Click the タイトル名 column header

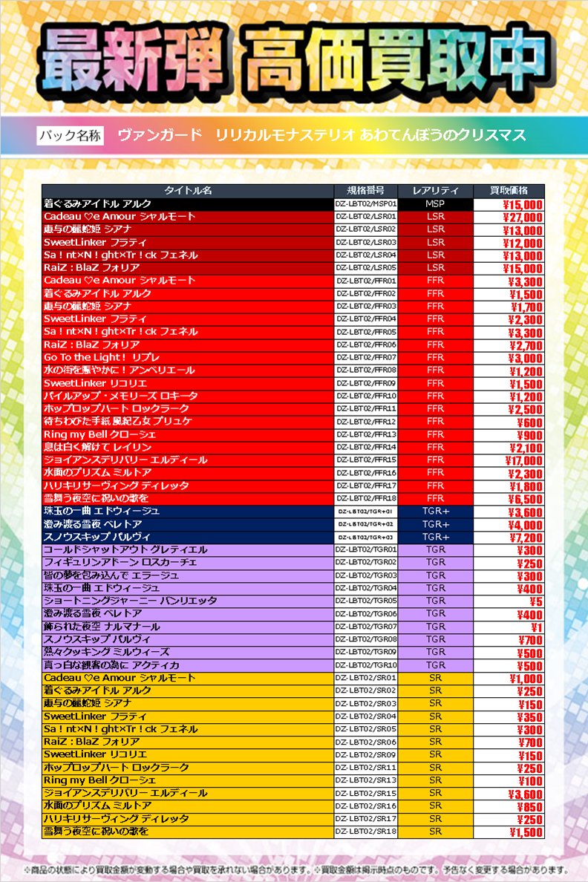188,190
